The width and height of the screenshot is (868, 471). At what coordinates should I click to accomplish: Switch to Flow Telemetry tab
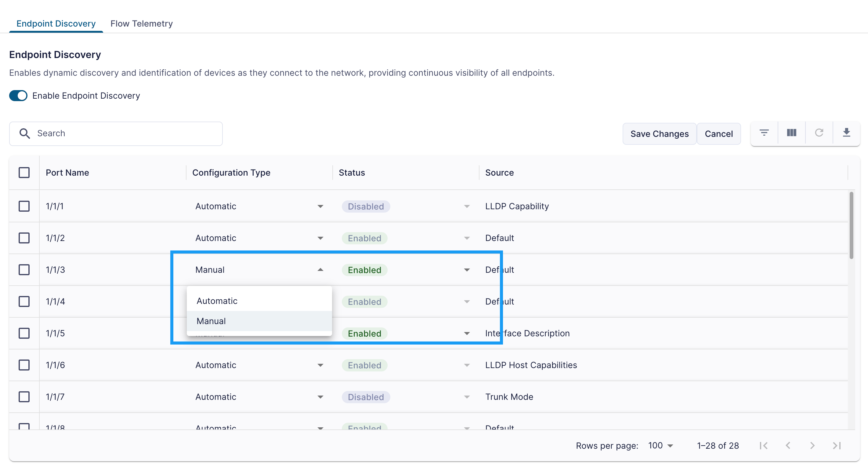pyautogui.click(x=142, y=24)
